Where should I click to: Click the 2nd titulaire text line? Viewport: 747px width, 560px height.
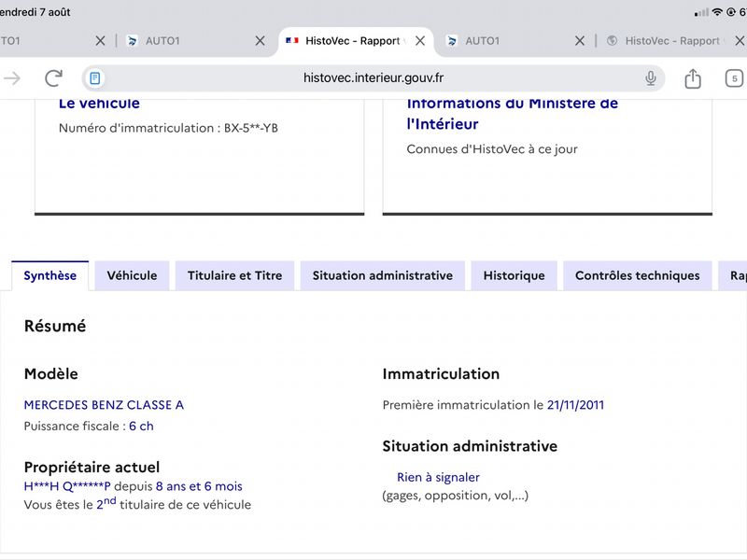point(137,504)
